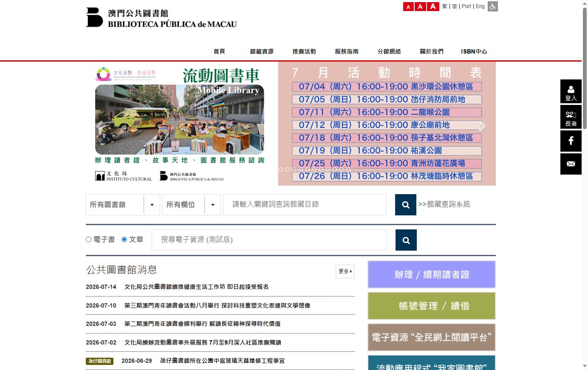Expand news list with 更多 button
Image resolution: width=588 pixels, height=370 pixels.
coord(345,271)
